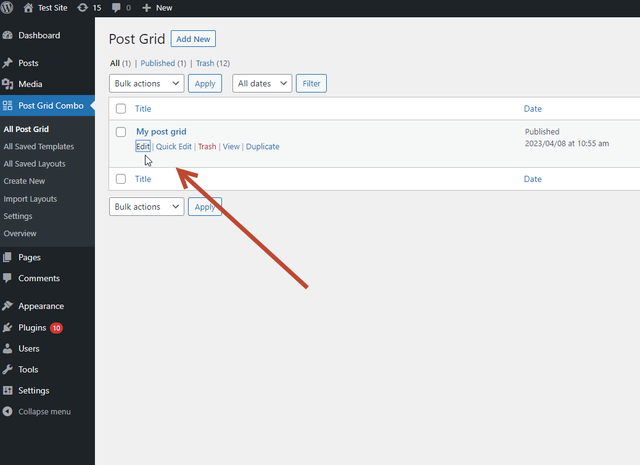Click the Users person icon

(7, 349)
